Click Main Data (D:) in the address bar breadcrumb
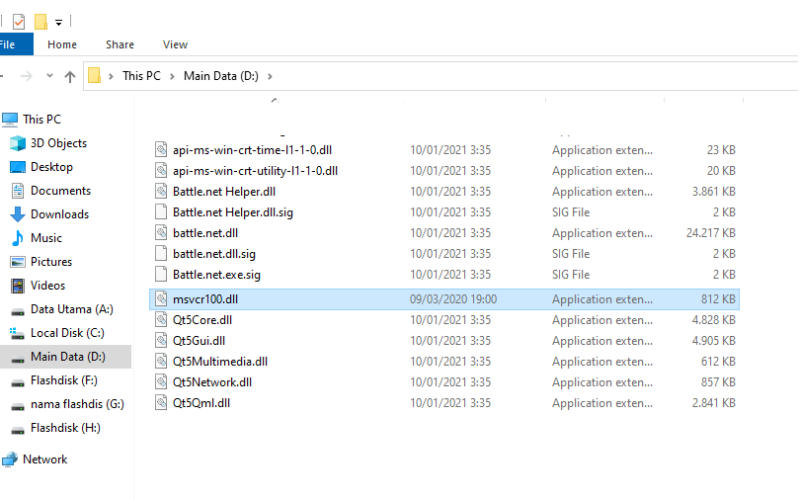The image size is (800, 500). coord(221,76)
